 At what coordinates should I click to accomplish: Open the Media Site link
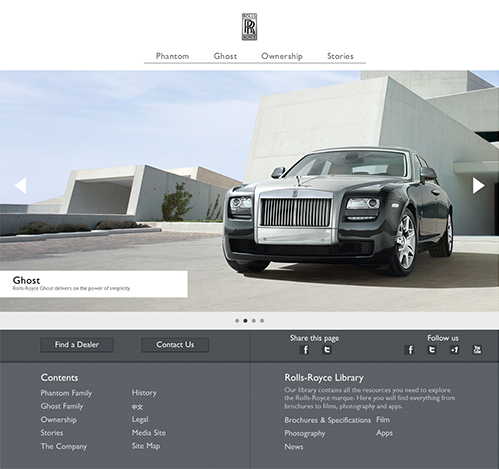[x=149, y=433]
